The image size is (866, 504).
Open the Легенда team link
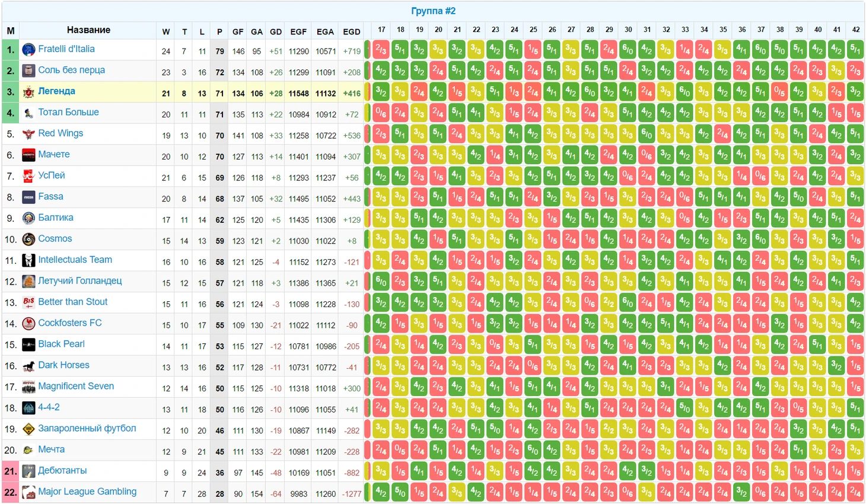[x=56, y=91]
